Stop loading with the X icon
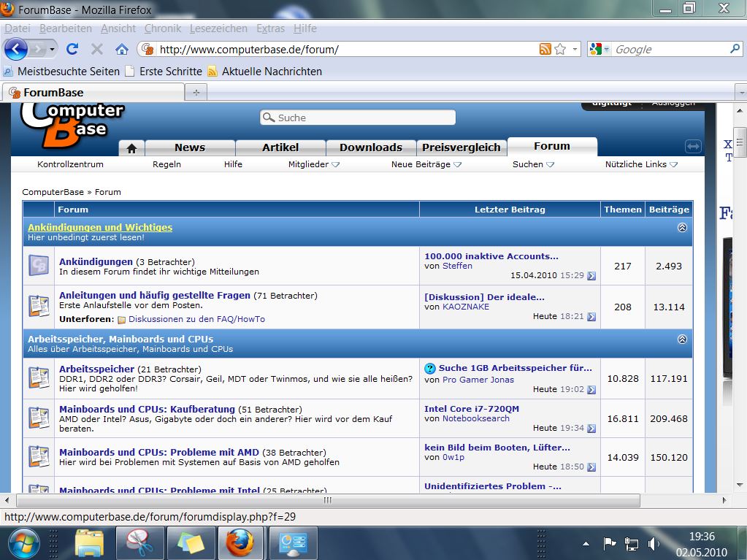747x560 pixels. pyautogui.click(x=96, y=49)
